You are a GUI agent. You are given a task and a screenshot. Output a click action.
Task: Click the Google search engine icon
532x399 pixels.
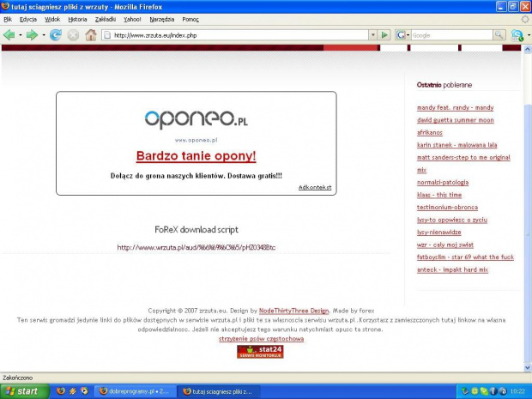(x=401, y=35)
